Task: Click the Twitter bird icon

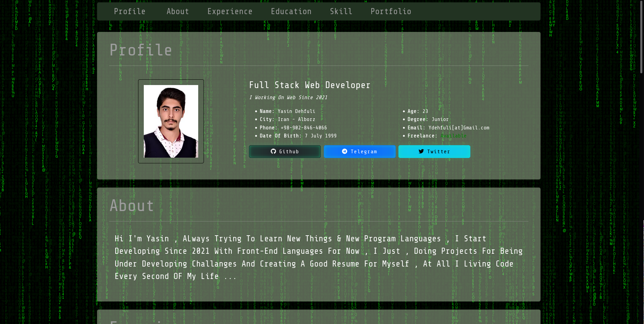Action: (x=421, y=151)
